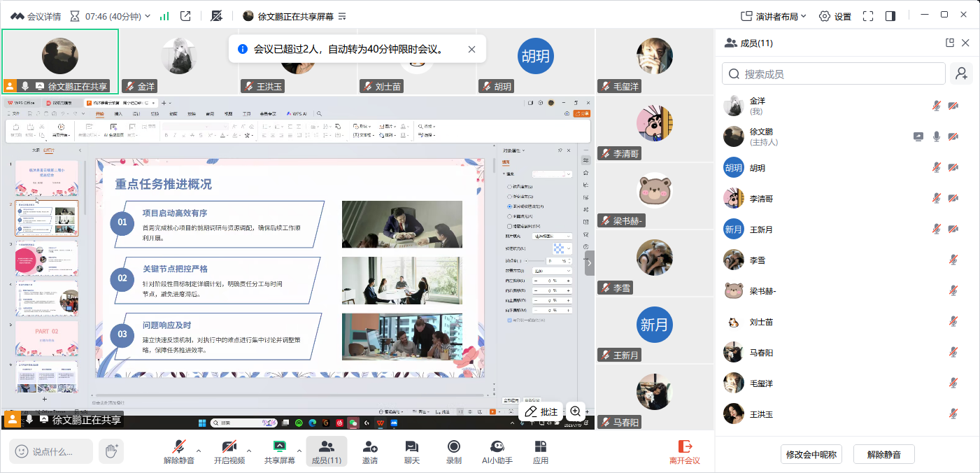The width and height of the screenshot is (980, 473).
Task: Open the 设置 settings menu
Action: [x=835, y=16]
